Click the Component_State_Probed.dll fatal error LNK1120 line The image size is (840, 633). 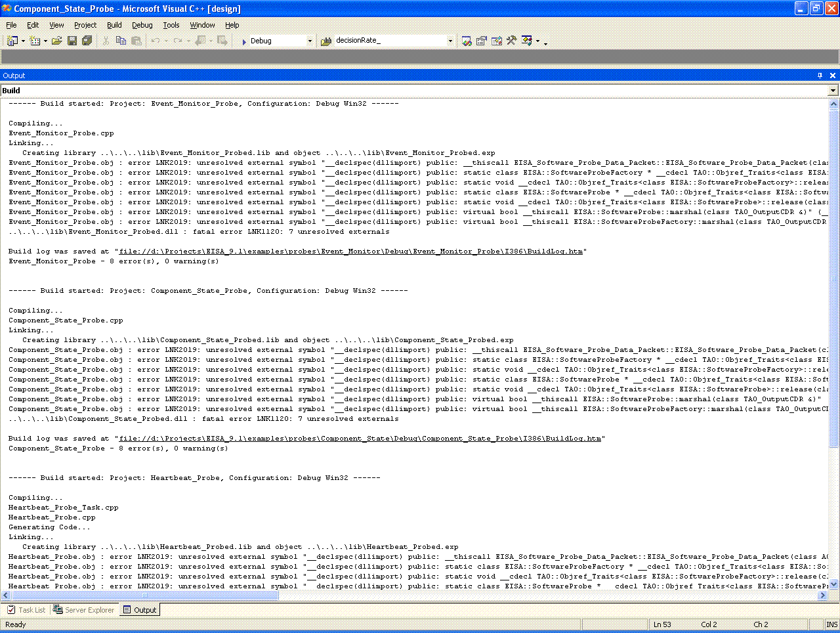click(x=203, y=419)
